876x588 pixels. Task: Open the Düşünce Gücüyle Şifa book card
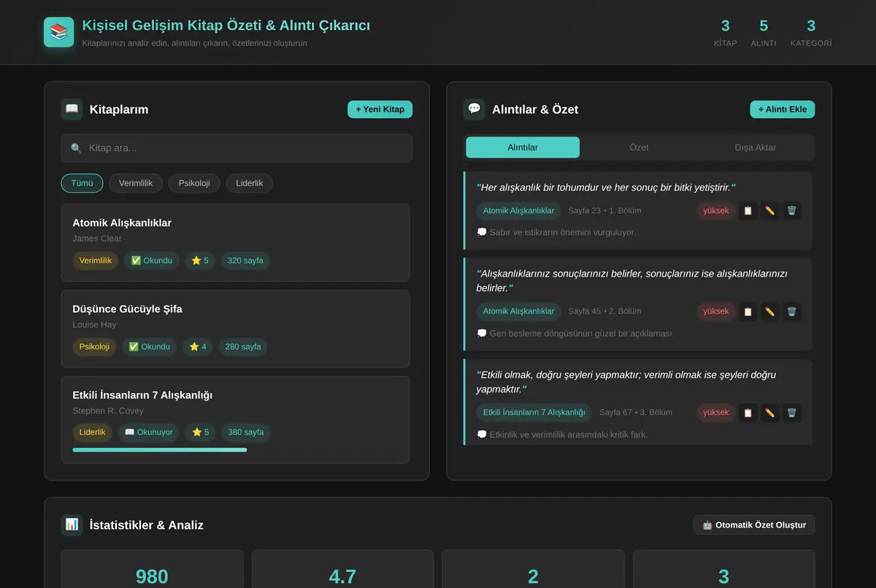point(235,329)
